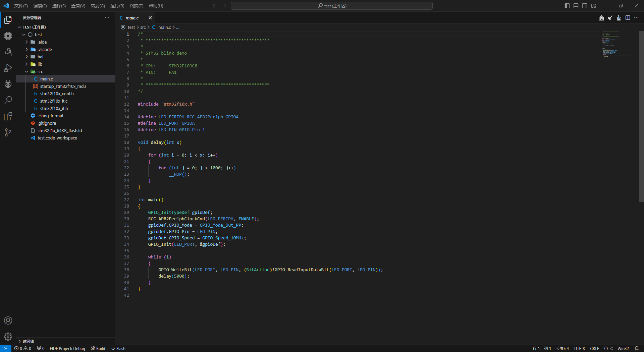The image size is (644, 352).
Task: Open startup_stm32f10x_md.s file
Action: coord(65,86)
